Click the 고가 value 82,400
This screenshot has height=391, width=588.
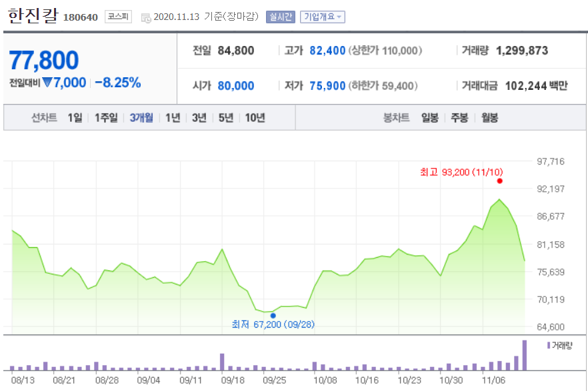(327, 51)
